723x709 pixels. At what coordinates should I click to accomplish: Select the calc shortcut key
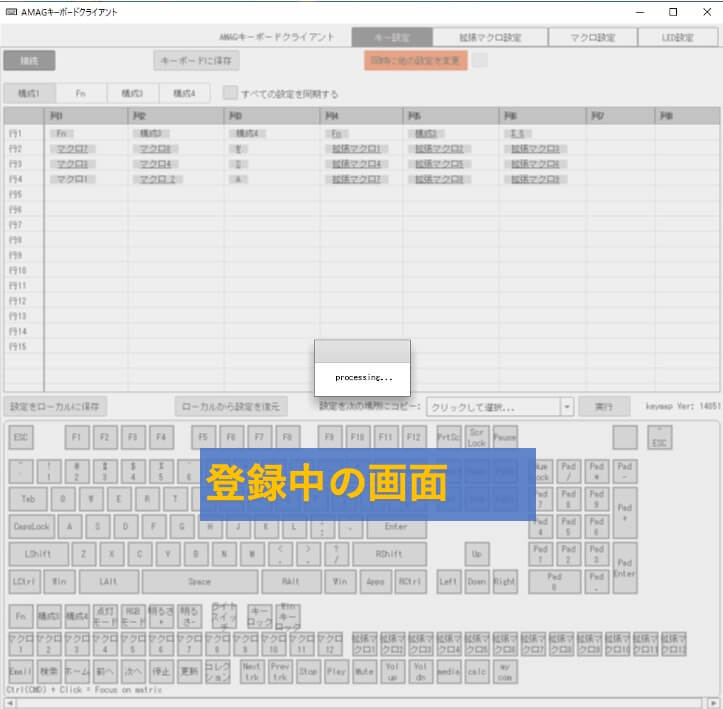pyautogui.click(x=477, y=671)
